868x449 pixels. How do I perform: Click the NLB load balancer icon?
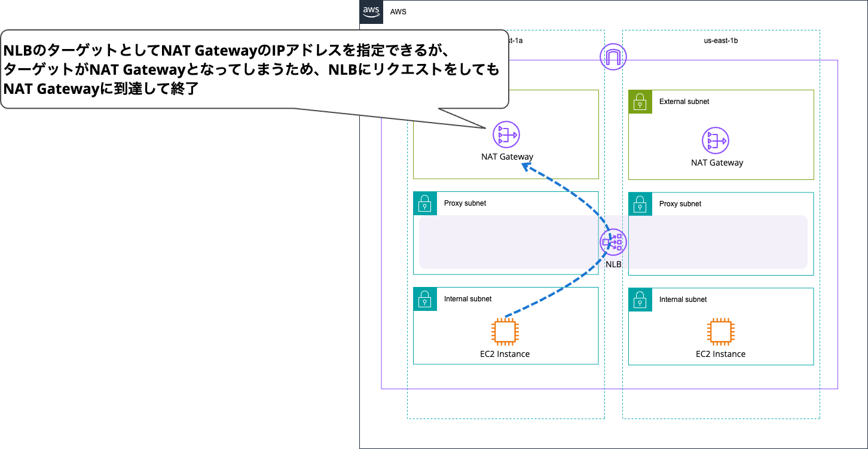pos(612,243)
